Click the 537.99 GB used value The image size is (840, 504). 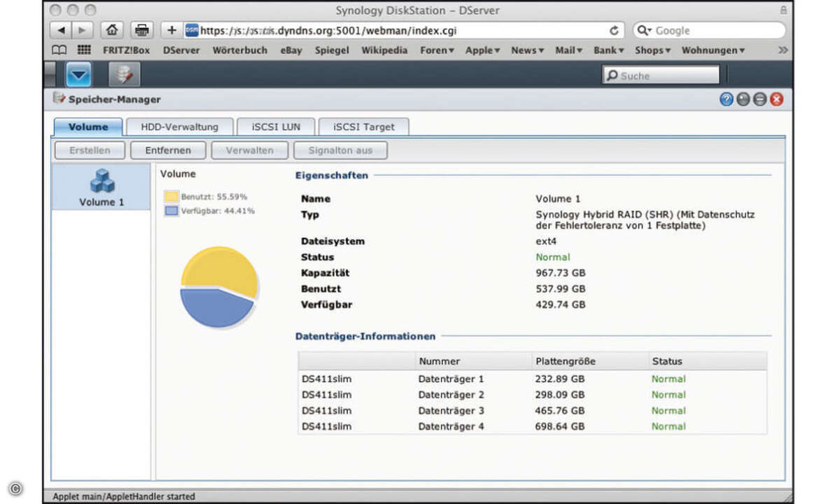561,288
